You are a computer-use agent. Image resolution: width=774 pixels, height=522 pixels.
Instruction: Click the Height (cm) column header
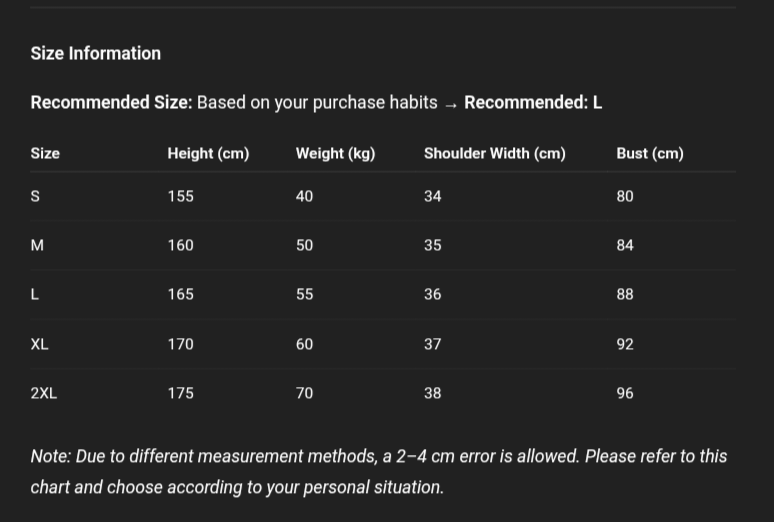click(208, 154)
